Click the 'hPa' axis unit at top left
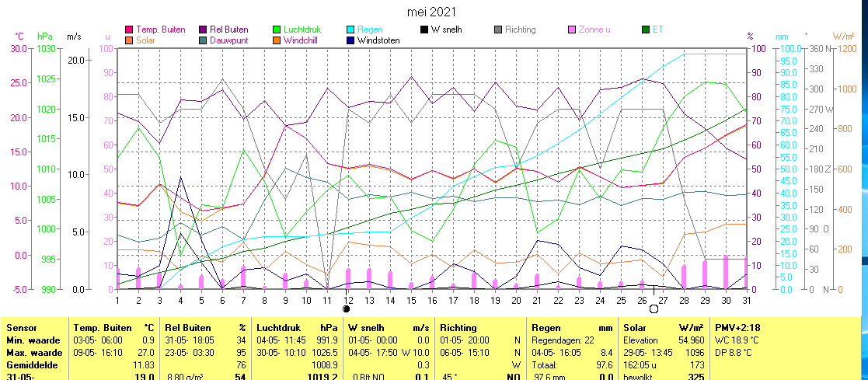Viewport: 868px width, 380px height. pos(45,37)
